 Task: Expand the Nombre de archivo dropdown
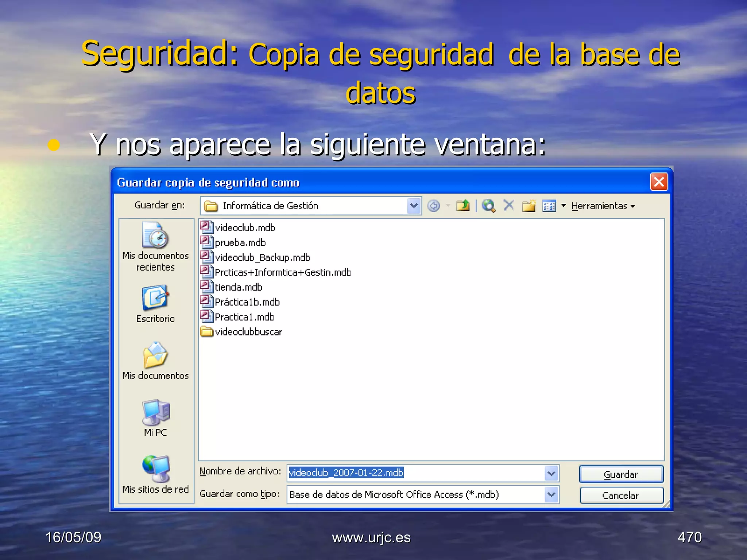(x=551, y=474)
